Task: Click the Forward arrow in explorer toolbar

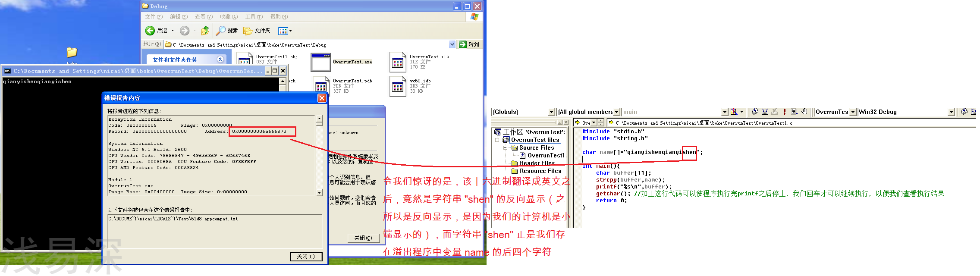Action: (x=185, y=31)
